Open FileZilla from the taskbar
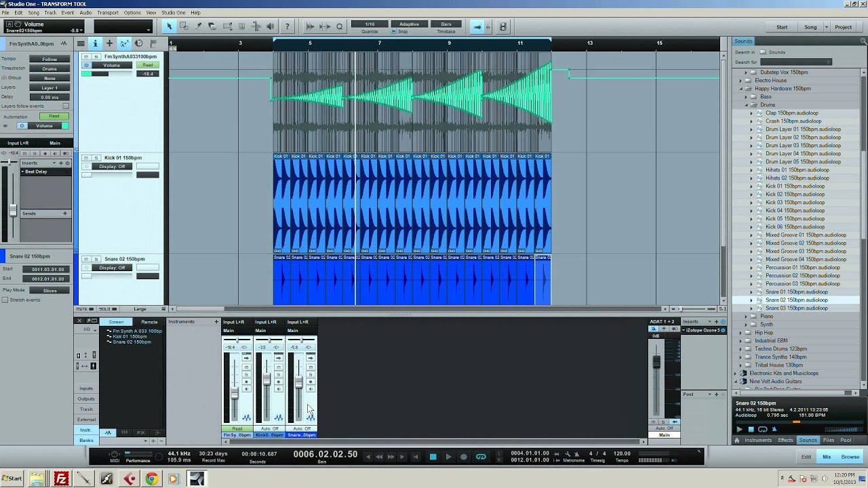 62,479
